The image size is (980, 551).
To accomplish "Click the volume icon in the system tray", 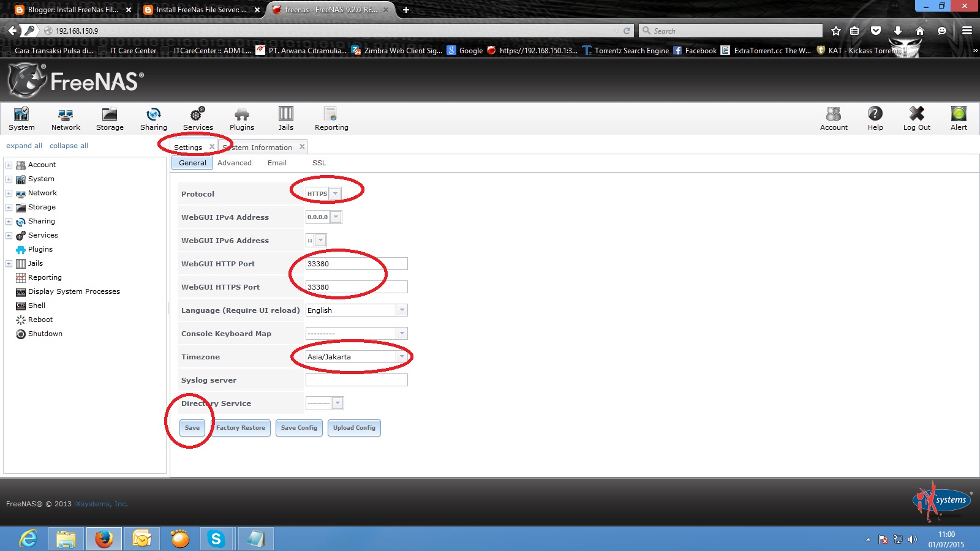I will (913, 539).
